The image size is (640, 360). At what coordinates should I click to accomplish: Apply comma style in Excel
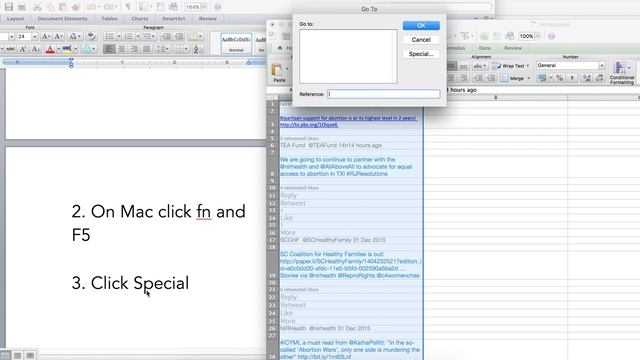[x=572, y=78]
